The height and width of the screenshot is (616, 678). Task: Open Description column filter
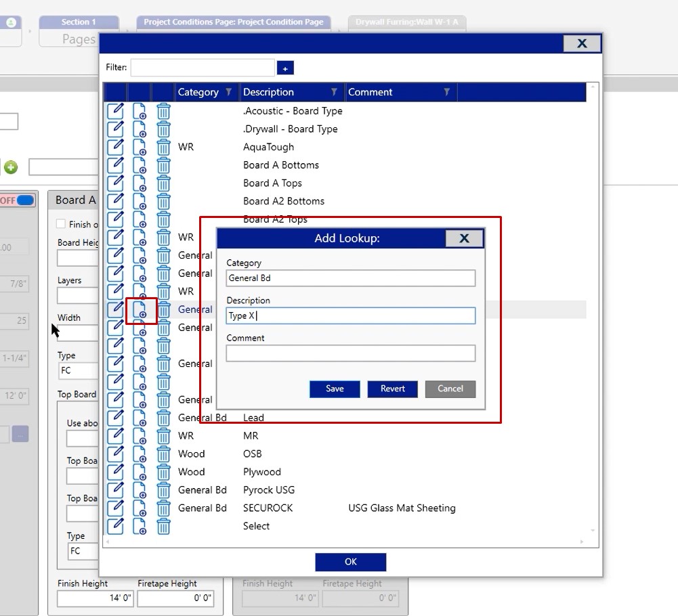(x=334, y=92)
